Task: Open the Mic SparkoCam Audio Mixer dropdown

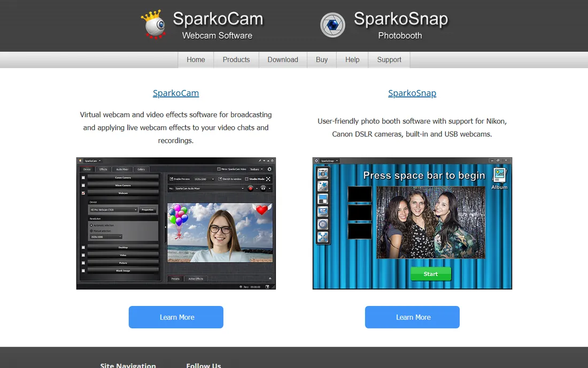Action: tap(209, 188)
